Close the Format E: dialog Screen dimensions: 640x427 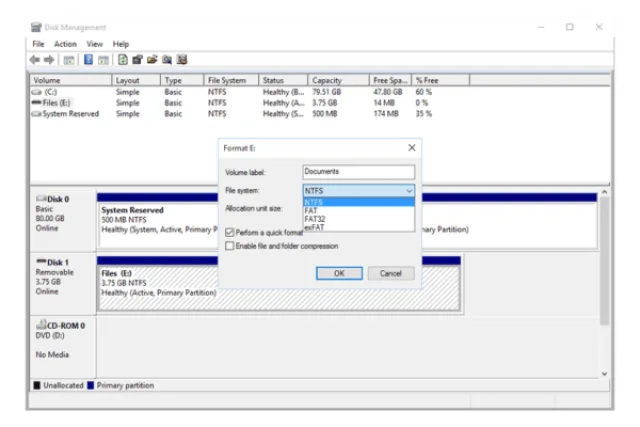coord(412,148)
